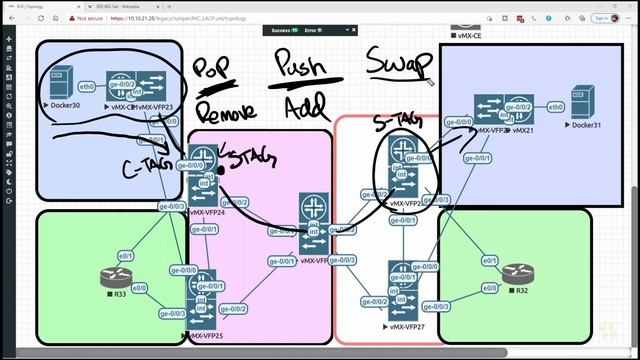
Task: Switch to the EVE Topology browser tab
Action: click(44, 7)
